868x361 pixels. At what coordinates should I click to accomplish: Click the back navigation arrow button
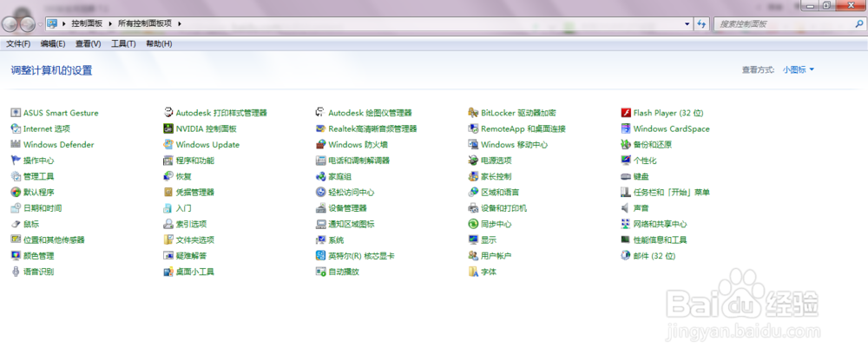10,24
